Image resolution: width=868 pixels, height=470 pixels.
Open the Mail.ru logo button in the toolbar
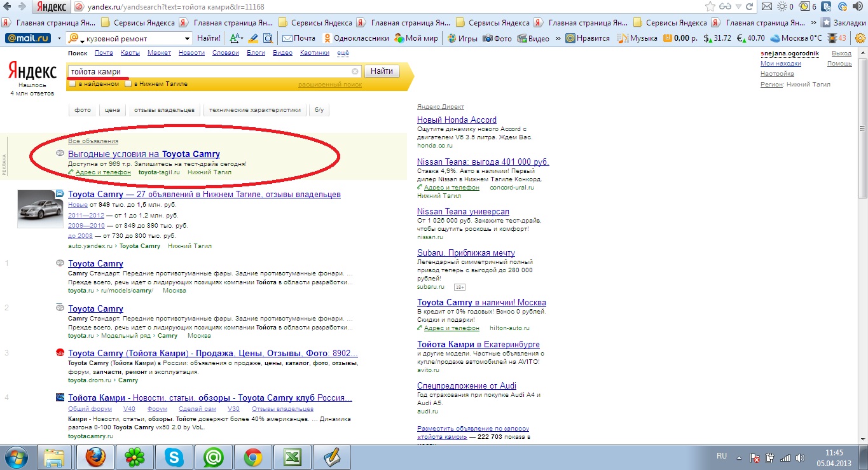pos(27,38)
